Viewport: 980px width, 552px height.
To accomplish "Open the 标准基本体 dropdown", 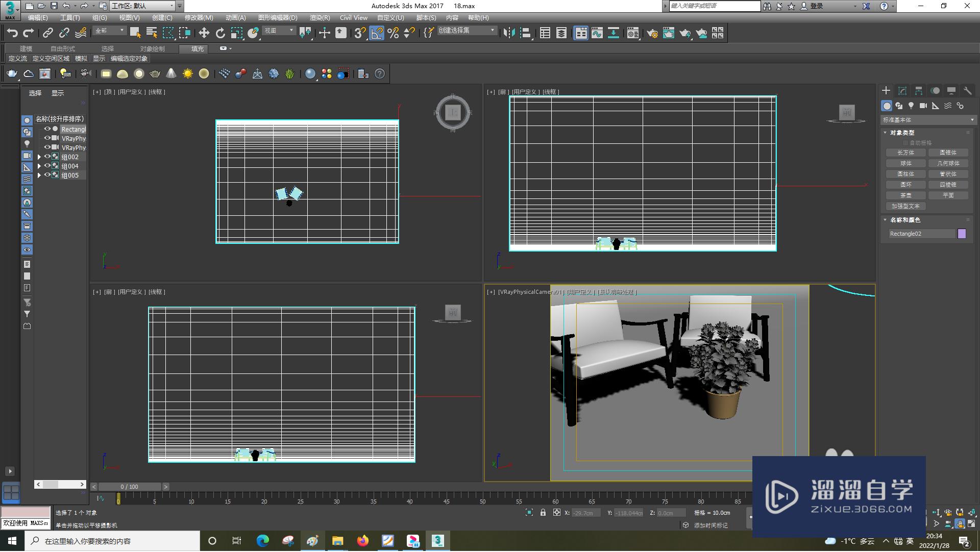I will point(927,120).
